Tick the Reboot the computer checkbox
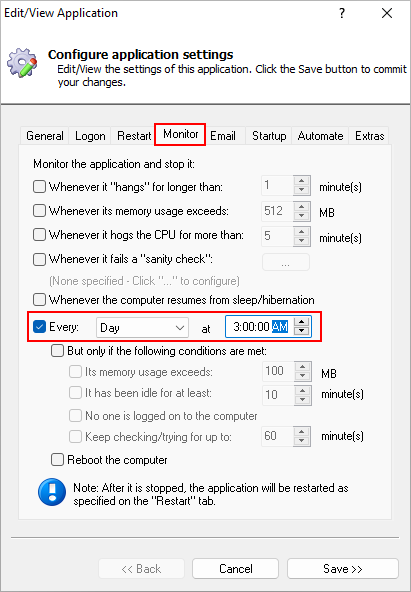The width and height of the screenshot is (411, 592). click(57, 460)
